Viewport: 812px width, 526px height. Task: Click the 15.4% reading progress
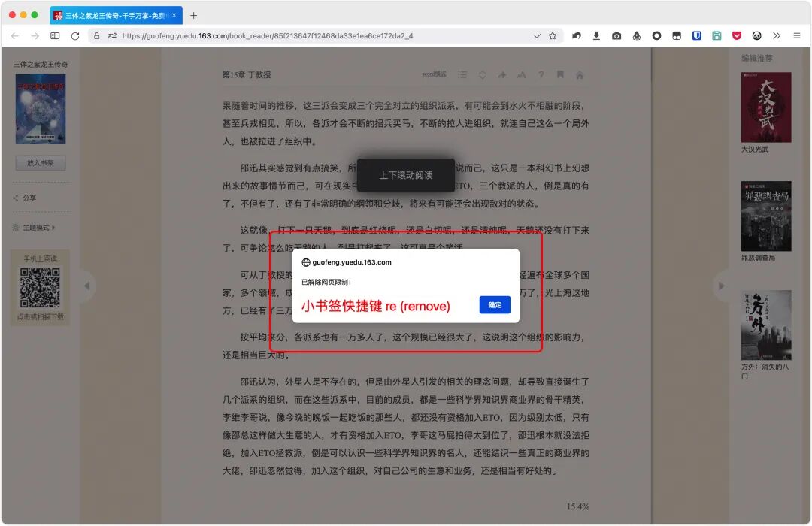click(x=578, y=507)
